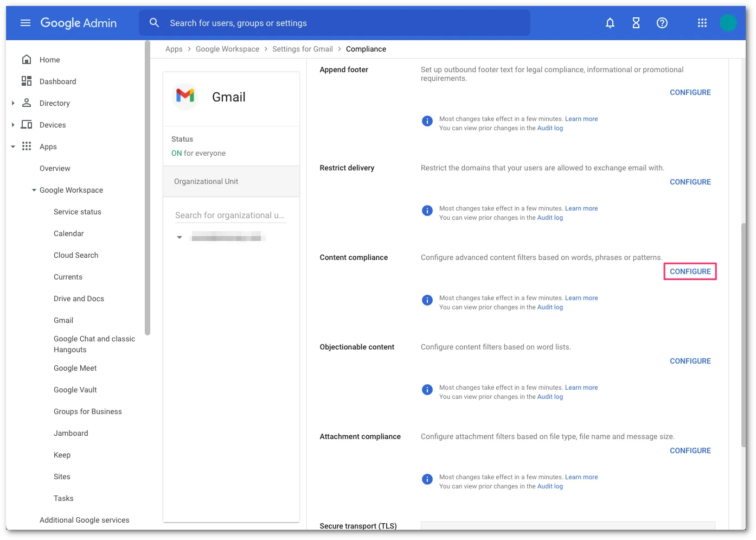Open Gmail in the sidebar list
Image resolution: width=756 pixels, height=540 pixels.
coord(63,320)
